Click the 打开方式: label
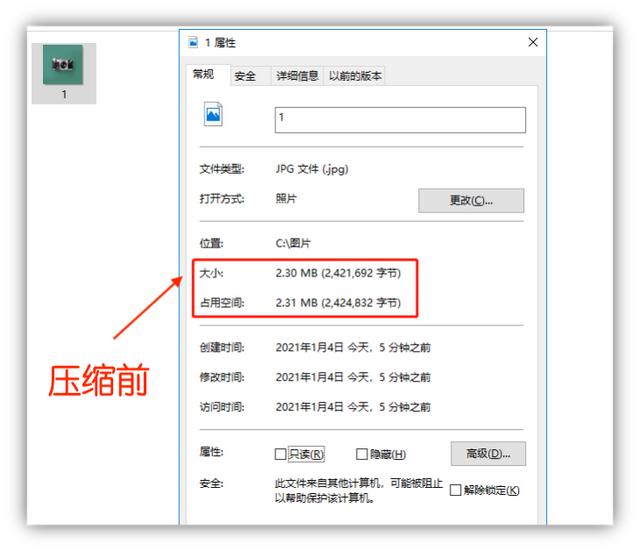Viewport: 640px width, 551px height. click(x=222, y=199)
